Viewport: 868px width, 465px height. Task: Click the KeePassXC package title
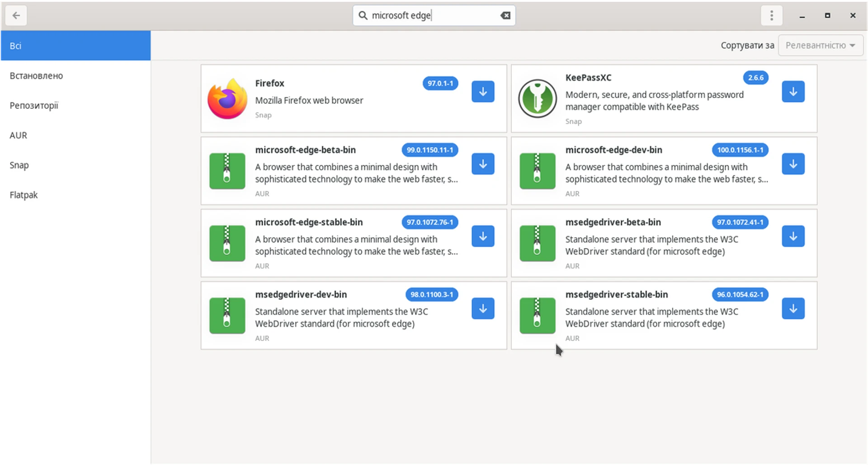pyautogui.click(x=588, y=78)
